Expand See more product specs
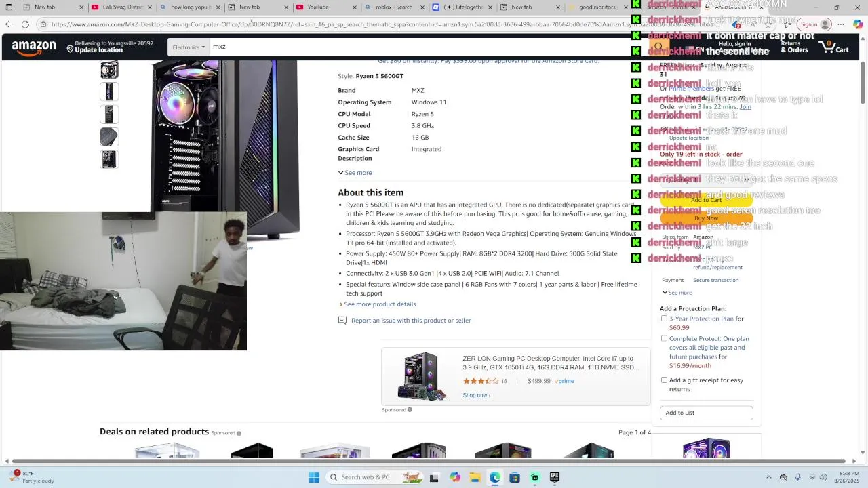The image size is (868, 488). [x=355, y=173]
